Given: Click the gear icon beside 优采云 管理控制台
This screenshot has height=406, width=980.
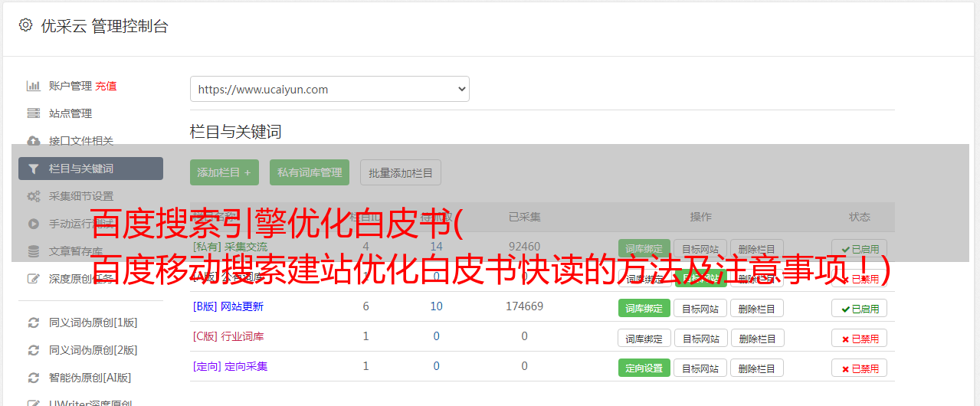Looking at the screenshot, I should (25, 25).
